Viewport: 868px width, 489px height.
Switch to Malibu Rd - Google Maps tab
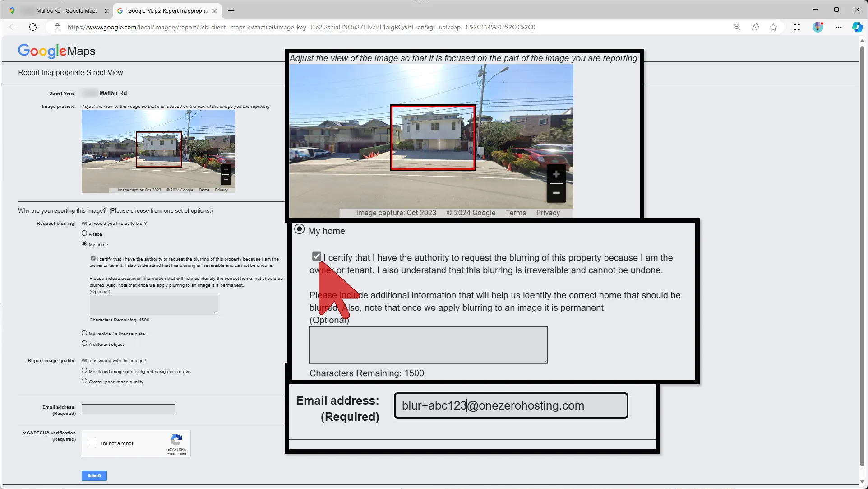[67, 11]
